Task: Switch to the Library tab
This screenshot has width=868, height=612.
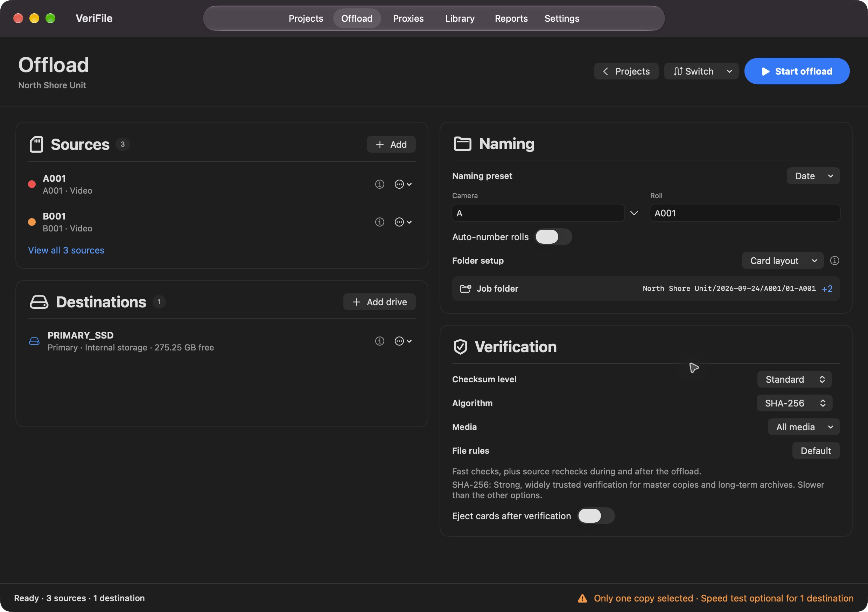Action: (460, 19)
